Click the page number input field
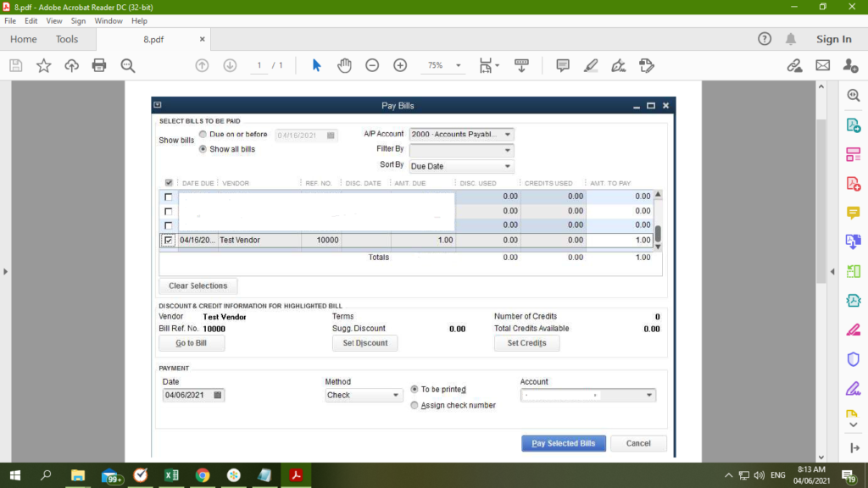The height and width of the screenshot is (488, 868). [x=259, y=65]
